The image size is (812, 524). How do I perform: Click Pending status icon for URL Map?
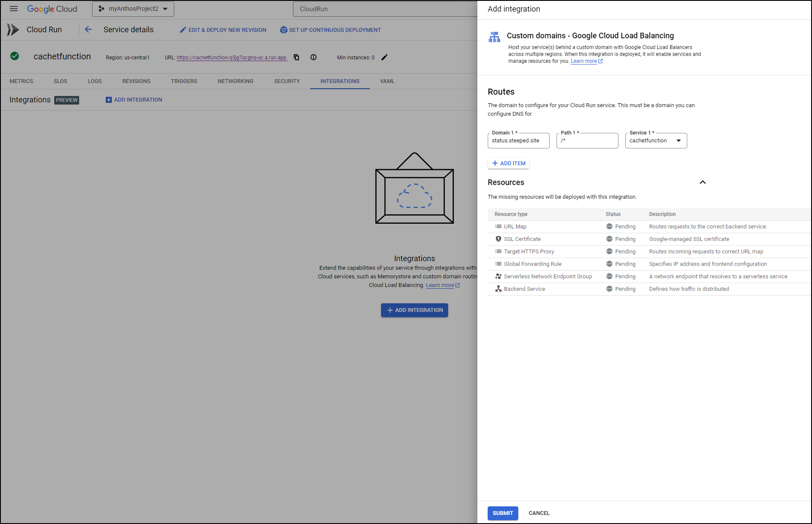coord(609,227)
